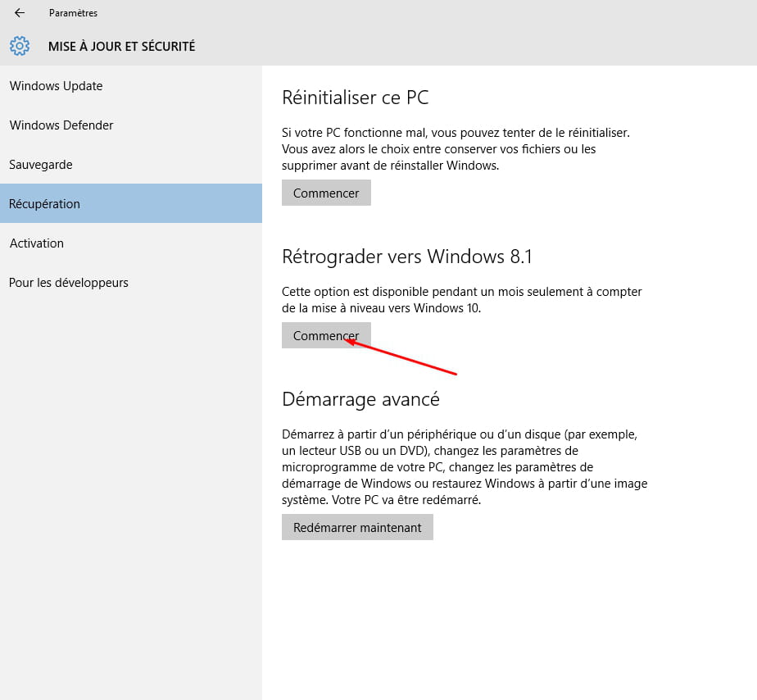Viewport: 757px width, 700px height.
Task: Click the back arrow icon
Action: coord(20,13)
